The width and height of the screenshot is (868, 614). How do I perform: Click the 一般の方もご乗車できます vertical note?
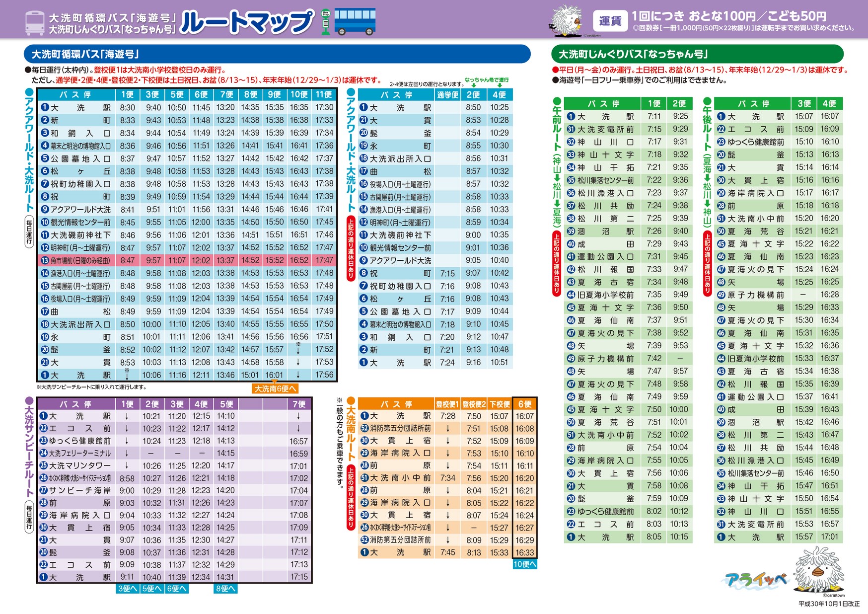point(340,443)
